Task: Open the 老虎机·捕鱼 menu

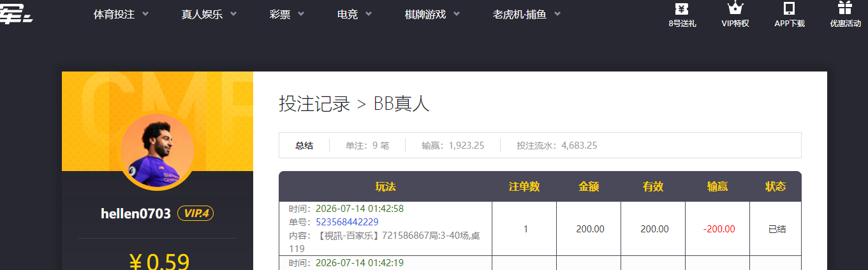Action: (520, 14)
